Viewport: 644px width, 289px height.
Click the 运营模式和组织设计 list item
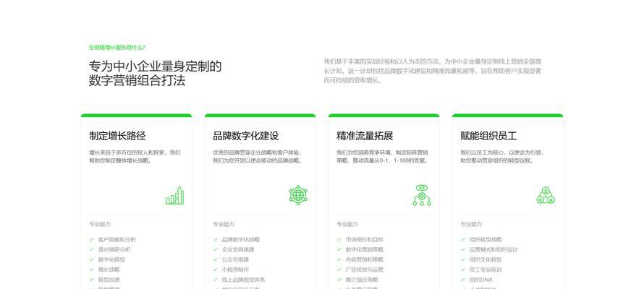click(493, 249)
